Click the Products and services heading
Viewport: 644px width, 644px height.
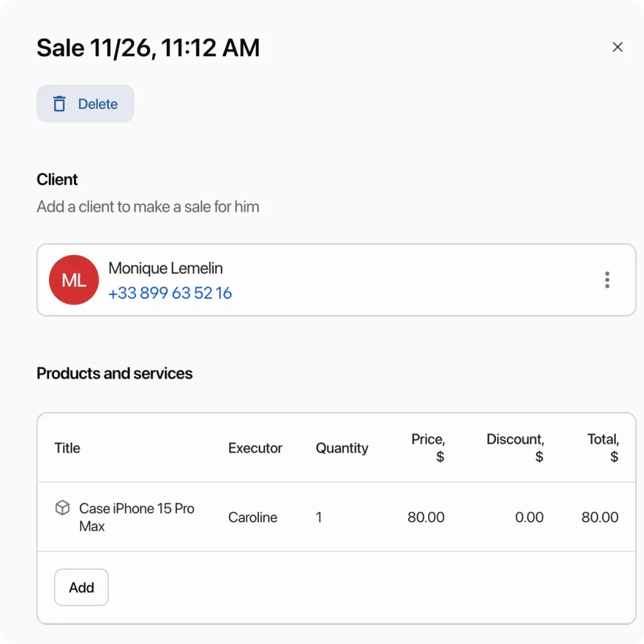pos(114,373)
